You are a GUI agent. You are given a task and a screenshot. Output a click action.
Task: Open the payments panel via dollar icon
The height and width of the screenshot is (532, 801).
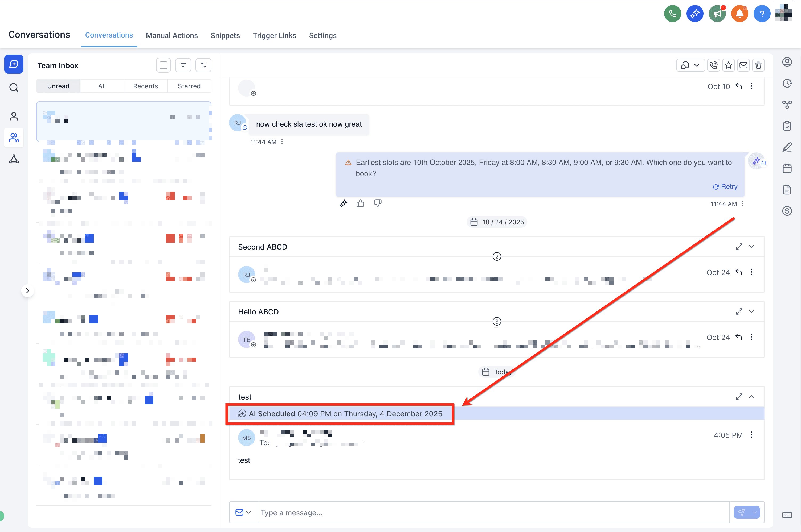[788, 211]
